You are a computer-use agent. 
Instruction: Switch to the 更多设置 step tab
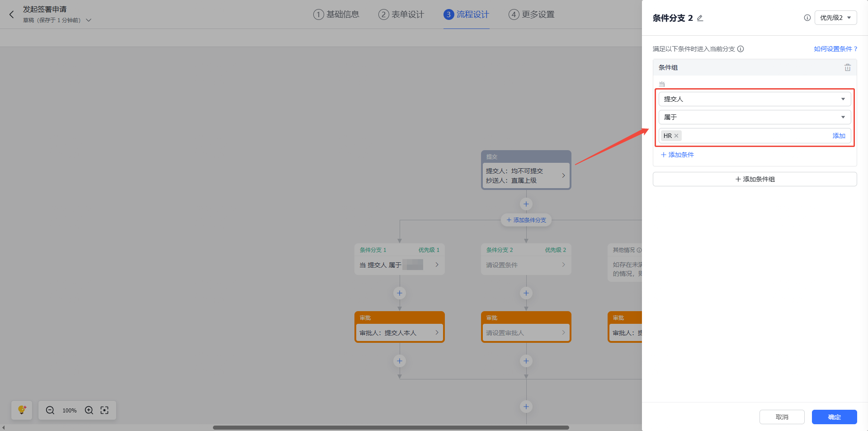tap(532, 14)
